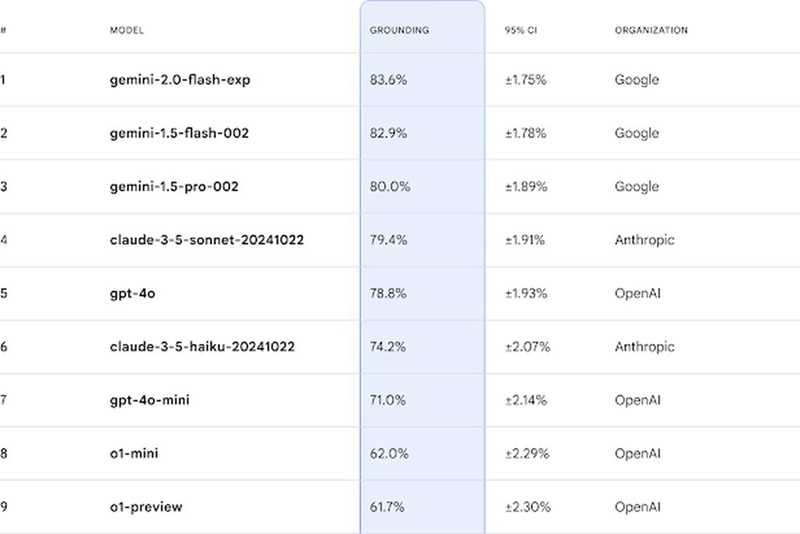
Task: Click the ±2.30% confidence interval value
Action: click(x=526, y=507)
